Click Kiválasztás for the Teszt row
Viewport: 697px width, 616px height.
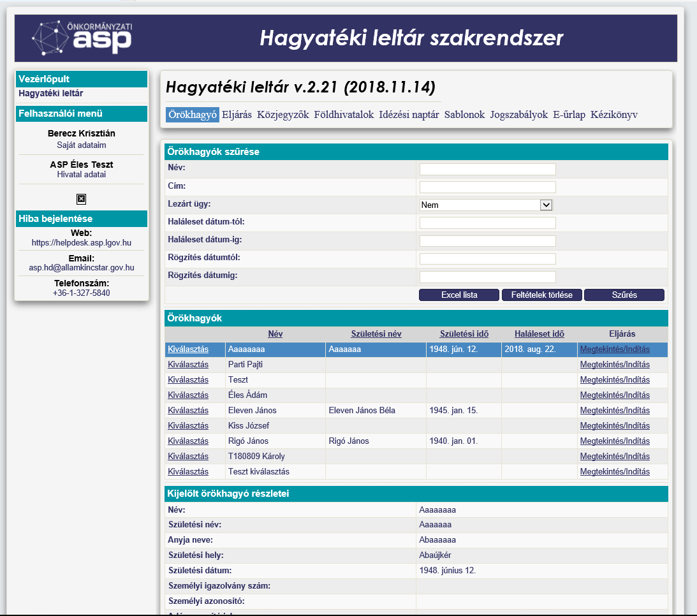click(188, 380)
